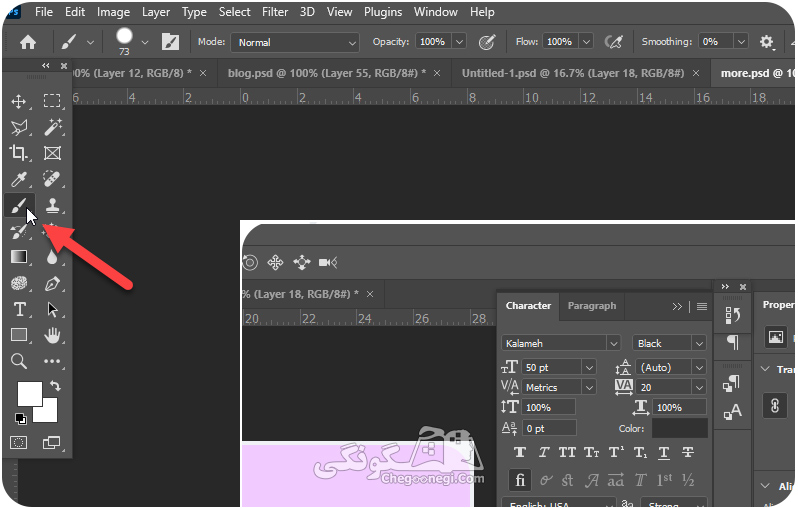This screenshot has width=798, height=508.
Task: Open the Flow slider dropdown arrow
Action: click(x=586, y=42)
